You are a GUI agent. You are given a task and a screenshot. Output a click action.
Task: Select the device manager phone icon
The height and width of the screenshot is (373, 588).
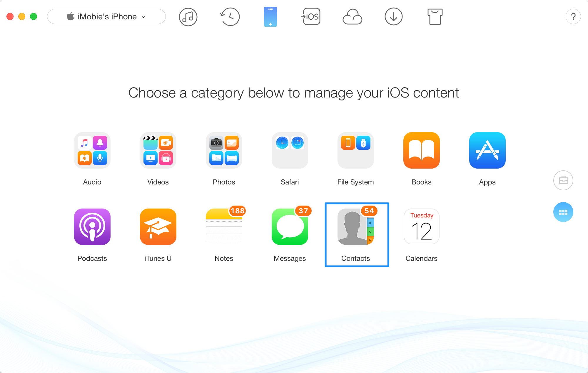tap(270, 17)
